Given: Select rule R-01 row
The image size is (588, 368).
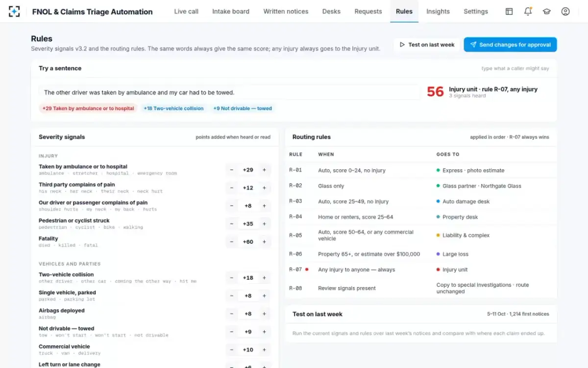Looking at the screenshot, I should pos(421,170).
